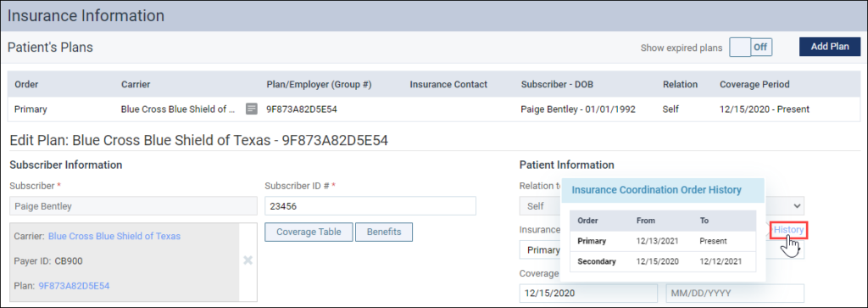Click Paige Bentley - 01/01/1992 cell
The width and height of the screenshot is (868, 308).
(x=578, y=109)
